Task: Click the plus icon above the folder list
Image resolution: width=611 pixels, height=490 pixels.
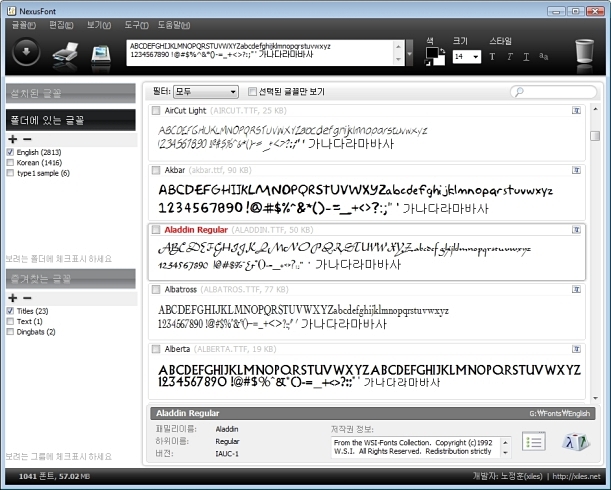Action: pyautogui.click(x=12, y=139)
